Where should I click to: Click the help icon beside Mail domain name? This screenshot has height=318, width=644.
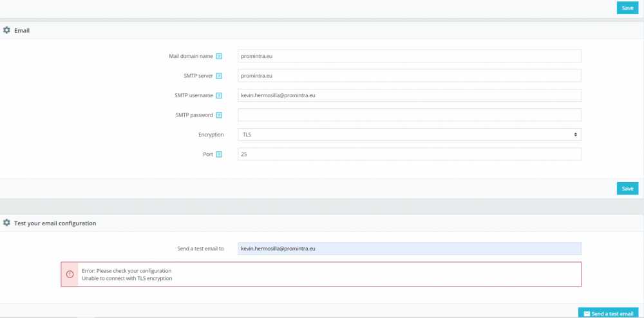pos(219,56)
